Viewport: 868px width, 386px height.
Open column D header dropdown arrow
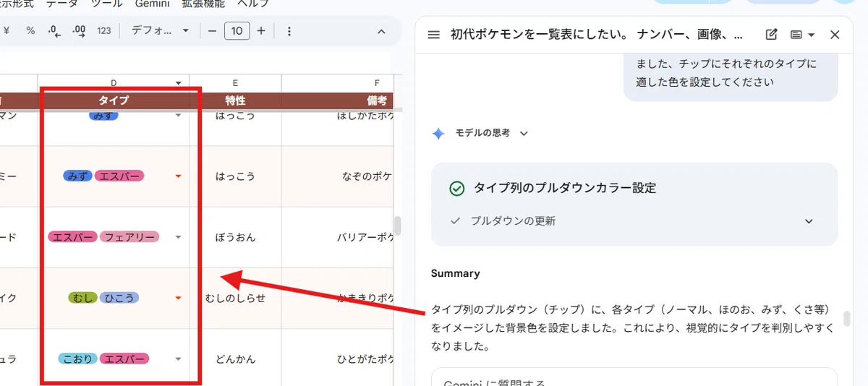tap(179, 83)
